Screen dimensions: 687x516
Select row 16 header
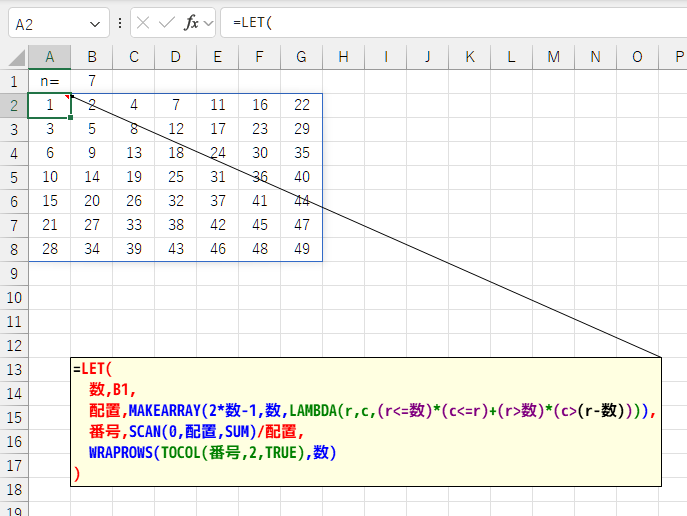click(x=14, y=442)
